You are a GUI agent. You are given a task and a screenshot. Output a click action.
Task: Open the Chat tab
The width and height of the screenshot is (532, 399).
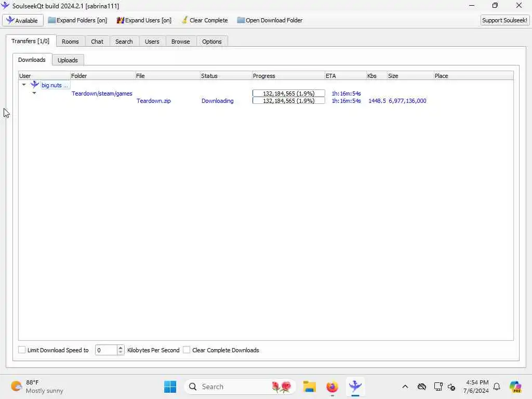pyautogui.click(x=97, y=42)
